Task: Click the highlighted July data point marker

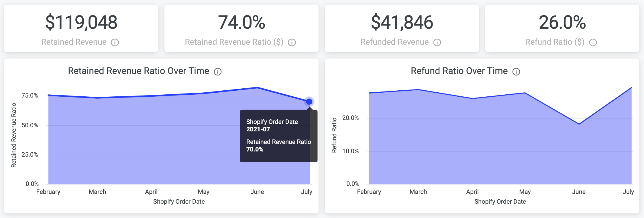Action: [x=309, y=102]
